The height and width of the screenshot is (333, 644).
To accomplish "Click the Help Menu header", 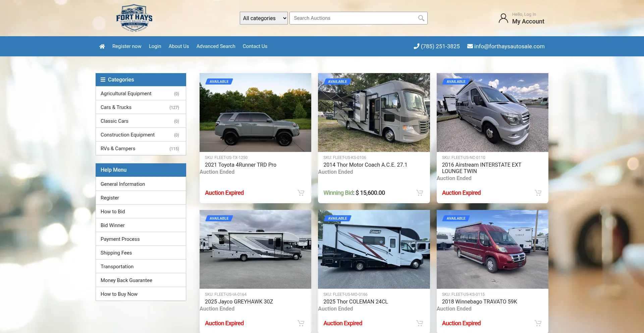I will coord(141,170).
